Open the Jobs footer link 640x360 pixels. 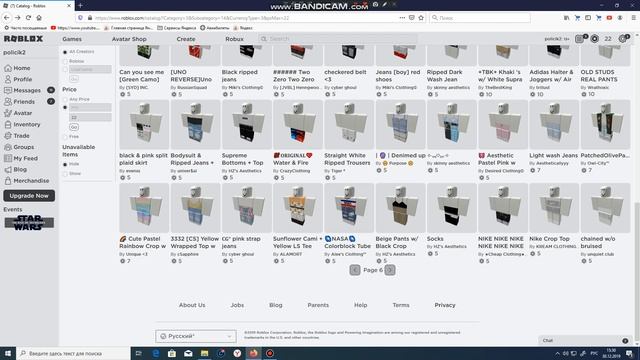click(237, 305)
